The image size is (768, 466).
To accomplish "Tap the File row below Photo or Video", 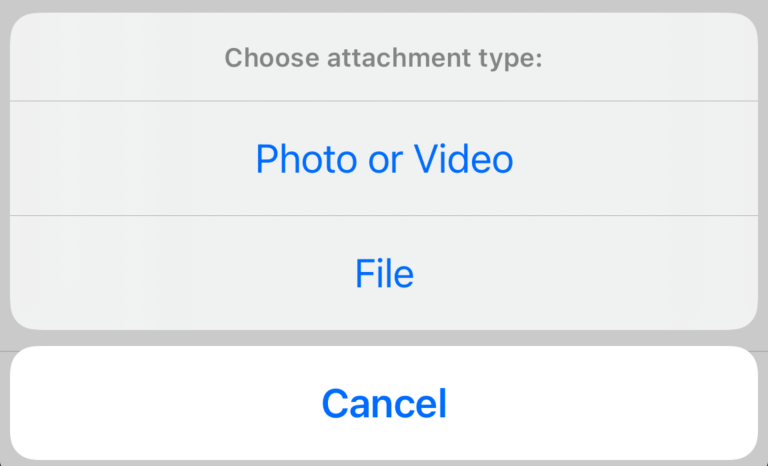I will (384, 273).
